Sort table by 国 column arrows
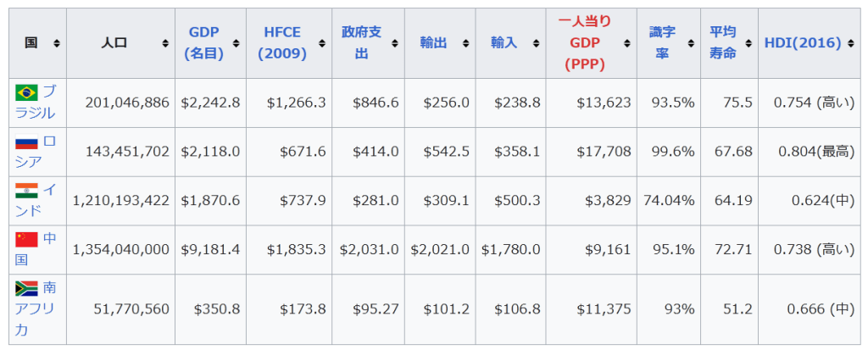This screenshot has height=350, width=868. tap(57, 43)
